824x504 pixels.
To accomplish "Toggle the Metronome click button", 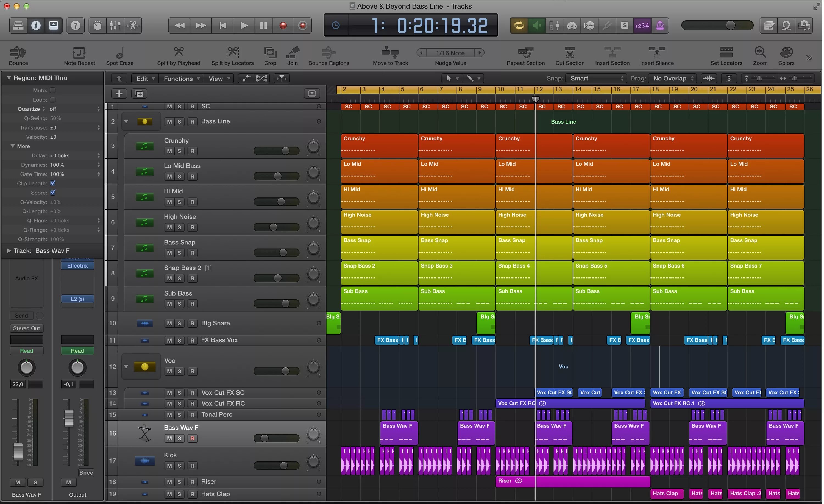I will tap(660, 26).
